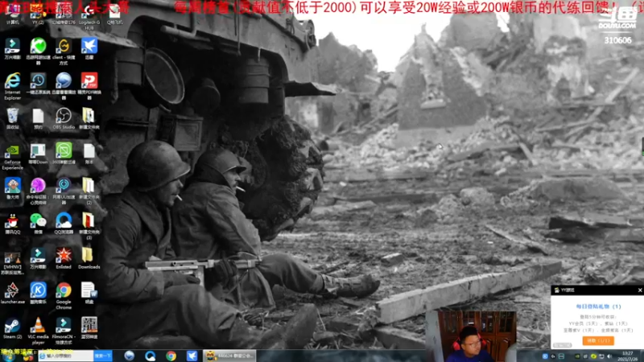Launch 腾讯QQ penguin desktop icon

click(12, 224)
